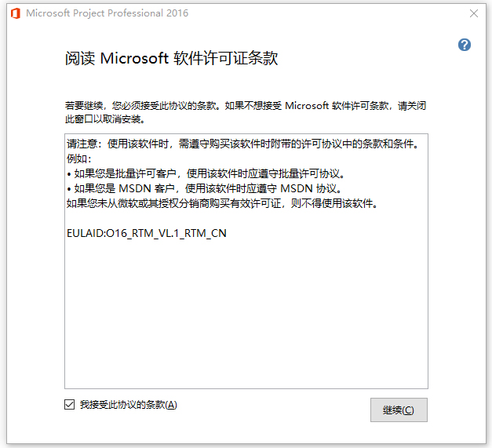Screen dimensions: 492x448
Task: Open help with the blue question mark icon
Action: click(x=465, y=45)
